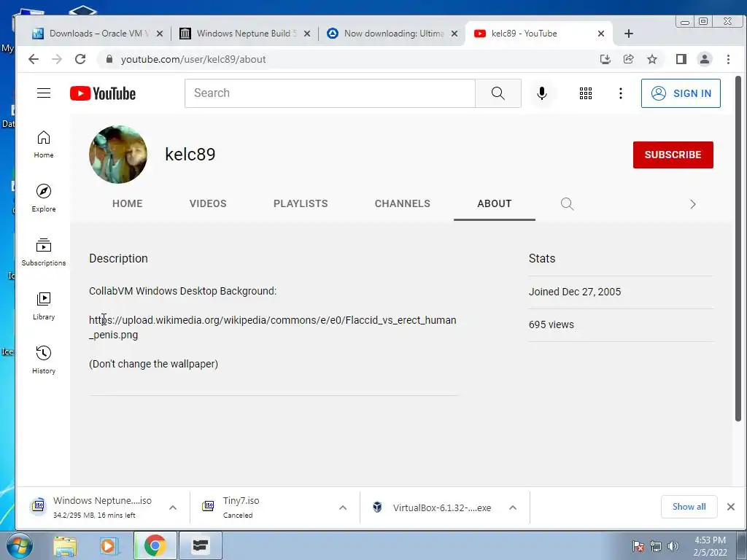Expand options for Windows Neptune iso download

point(173,507)
